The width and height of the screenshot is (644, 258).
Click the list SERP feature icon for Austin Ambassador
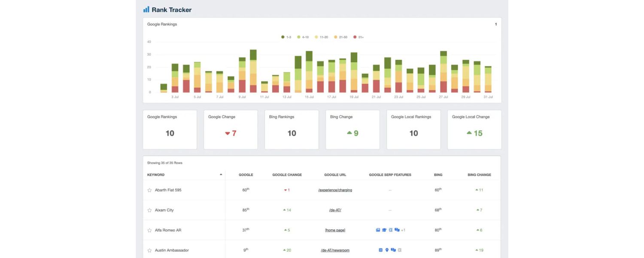[x=399, y=250]
